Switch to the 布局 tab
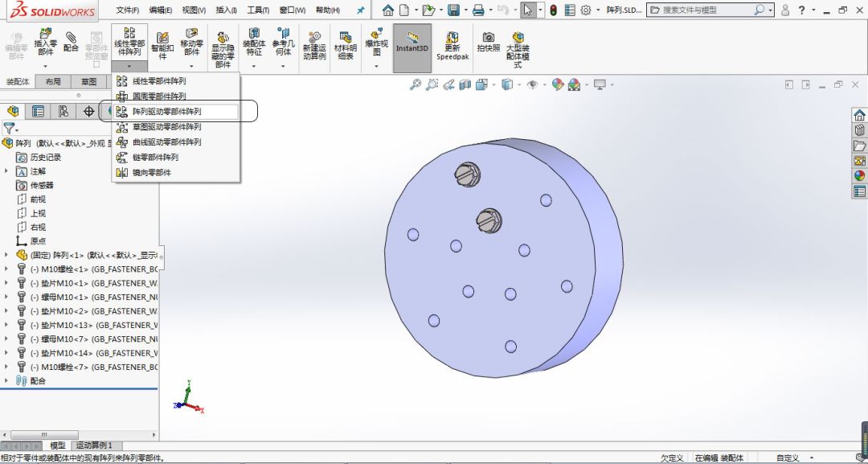 point(53,81)
